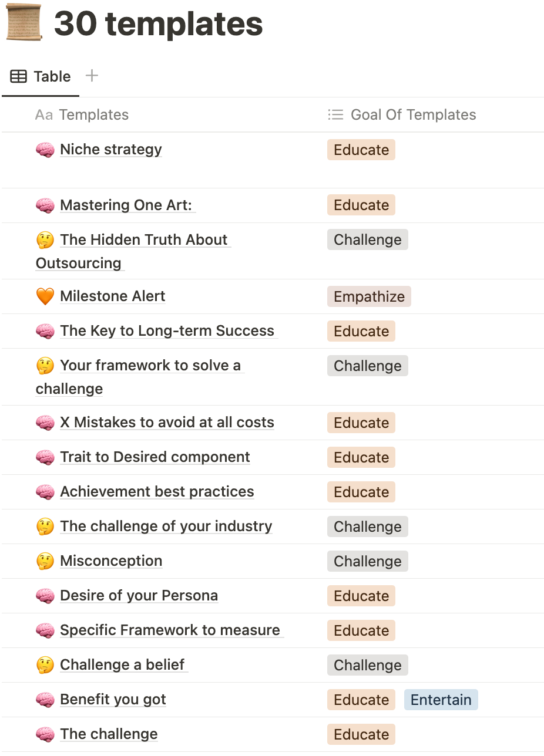Viewport: 544px width, 756px height.
Task: Open Goal Of Templates column header menu
Action: tap(402, 114)
